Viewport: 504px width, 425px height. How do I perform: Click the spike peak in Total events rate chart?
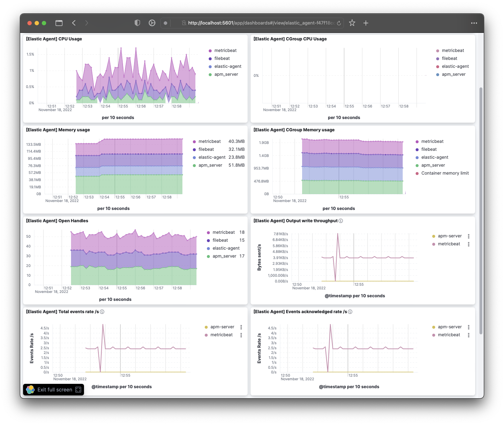pyautogui.click(x=103, y=324)
